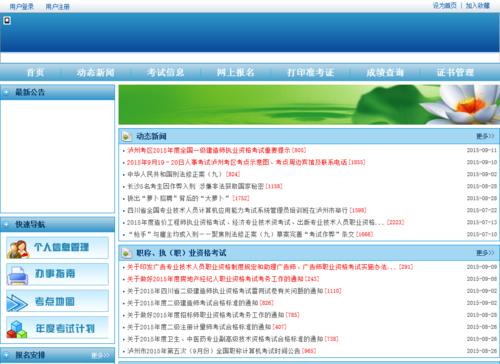Open the 用户登录 link

tap(22, 6)
